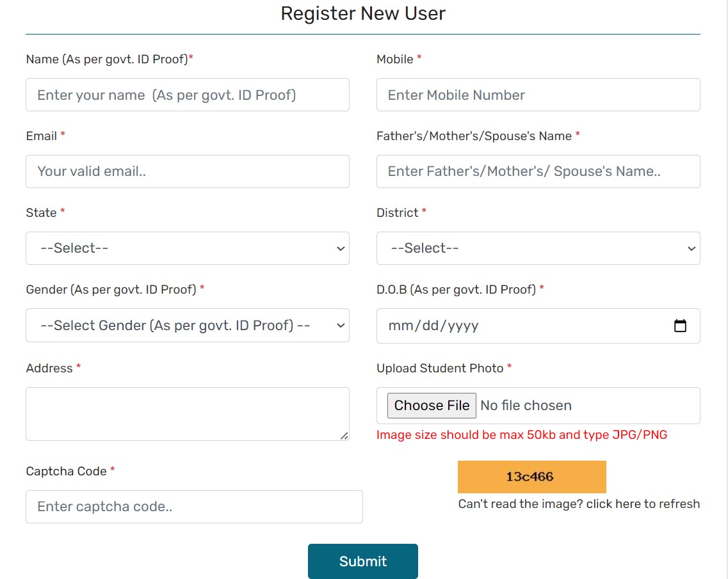728x579 pixels.
Task: Click the 'No file chosen' text
Action: [526, 406]
